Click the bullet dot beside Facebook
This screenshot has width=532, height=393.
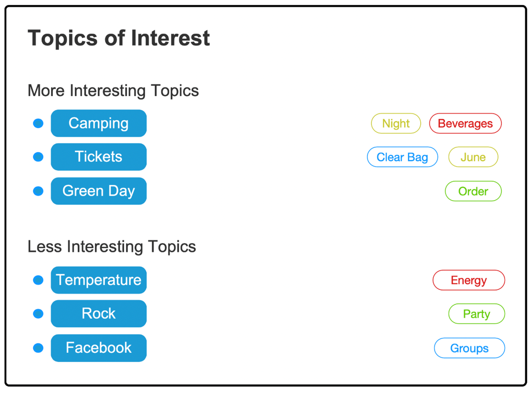tap(38, 348)
